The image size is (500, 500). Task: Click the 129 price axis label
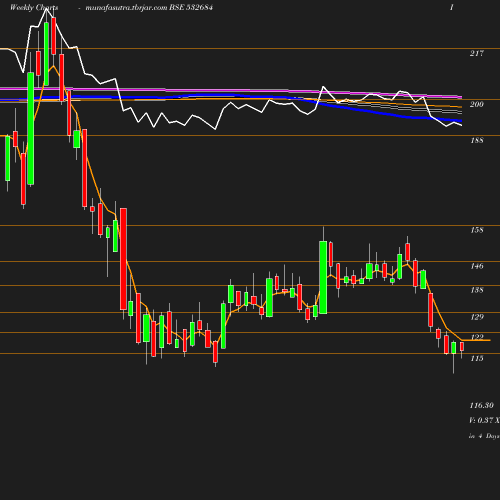tap(477, 317)
